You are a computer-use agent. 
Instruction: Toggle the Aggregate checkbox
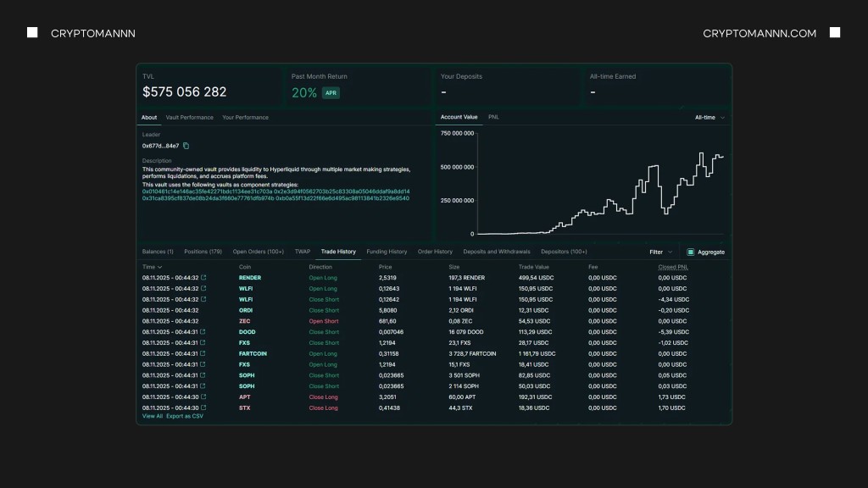(x=690, y=252)
